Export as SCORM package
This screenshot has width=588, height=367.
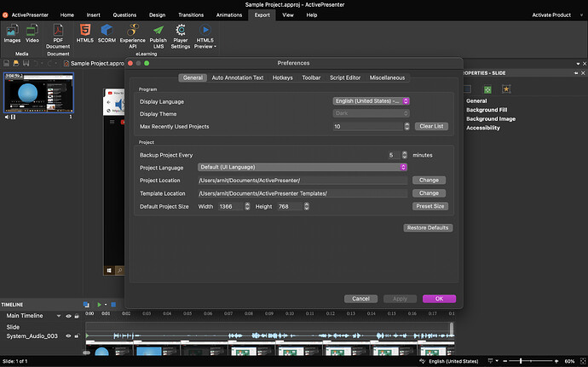(x=107, y=33)
